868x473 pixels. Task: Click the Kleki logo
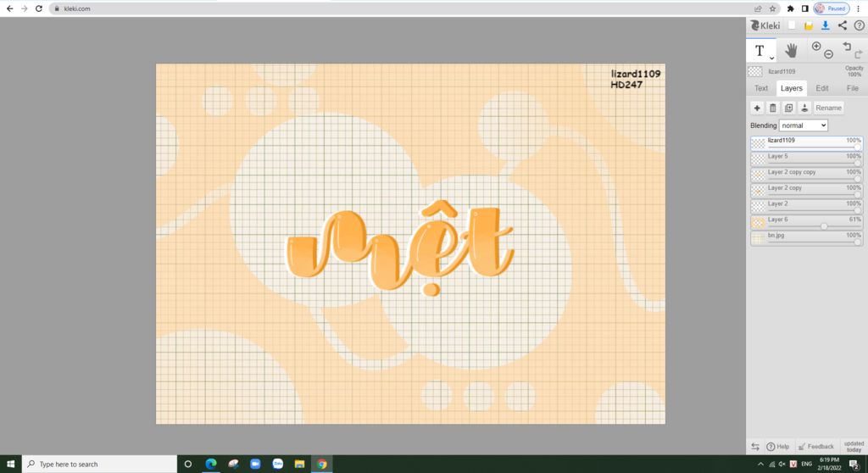765,25
